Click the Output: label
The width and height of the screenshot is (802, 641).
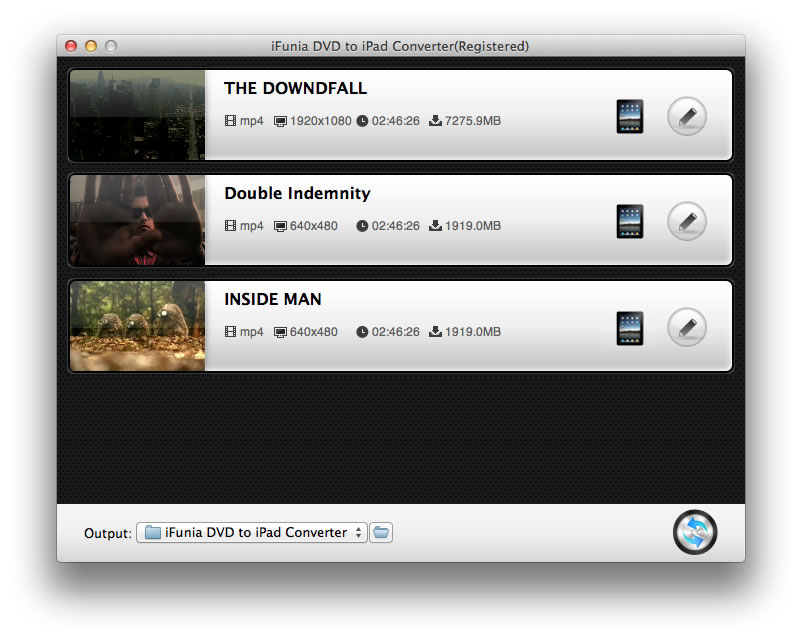pyautogui.click(x=108, y=533)
